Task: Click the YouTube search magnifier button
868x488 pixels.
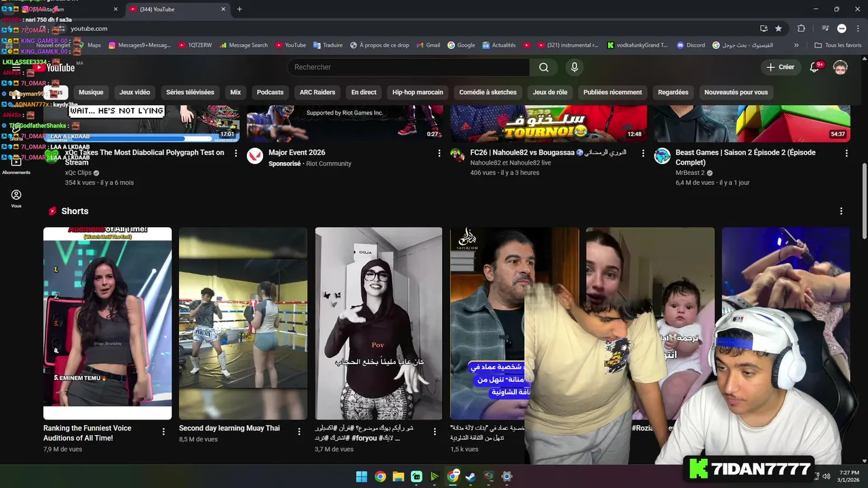Action: point(544,67)
